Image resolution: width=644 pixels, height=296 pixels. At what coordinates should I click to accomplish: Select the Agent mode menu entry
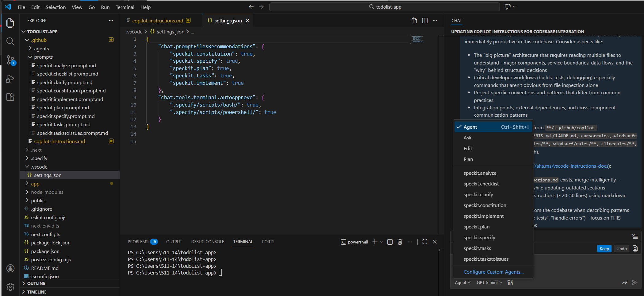coord(493,127)
